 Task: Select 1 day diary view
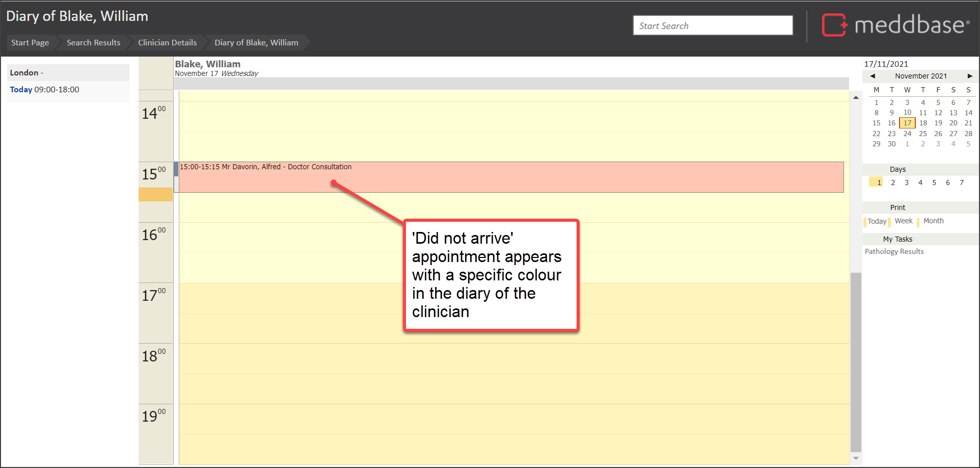pos(879,183)
